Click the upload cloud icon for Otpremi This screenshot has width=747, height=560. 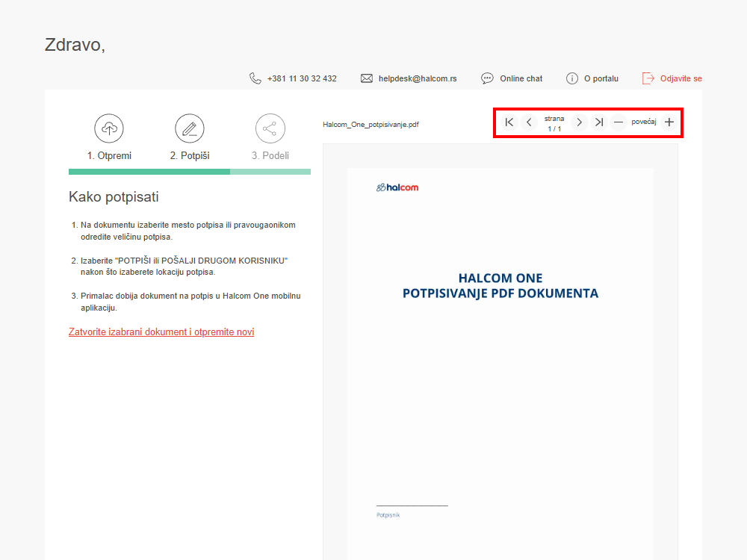click(109, 128)
